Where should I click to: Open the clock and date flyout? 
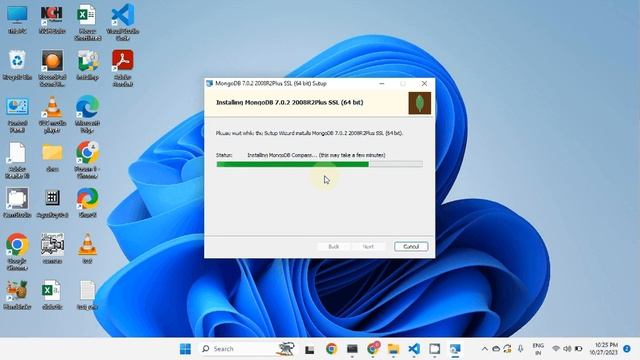coord(604,349)
